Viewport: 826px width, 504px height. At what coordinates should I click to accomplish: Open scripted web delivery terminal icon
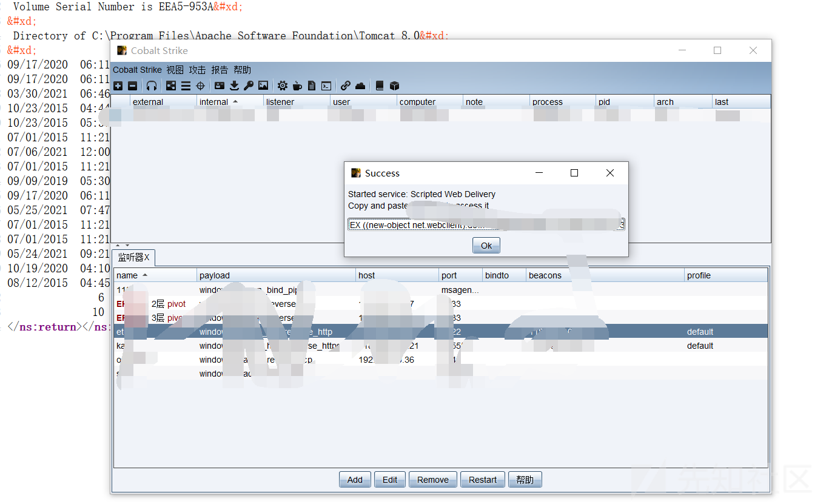point(326,86)
